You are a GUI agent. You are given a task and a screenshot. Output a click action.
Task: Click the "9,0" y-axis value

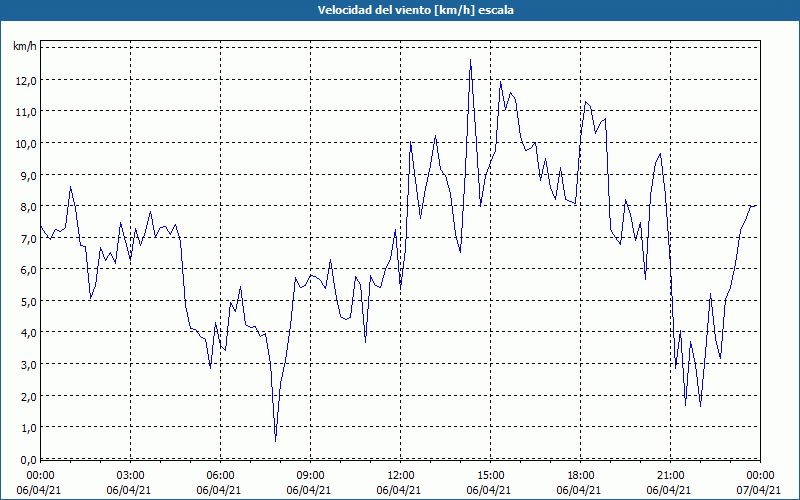(x=28, y=175)
